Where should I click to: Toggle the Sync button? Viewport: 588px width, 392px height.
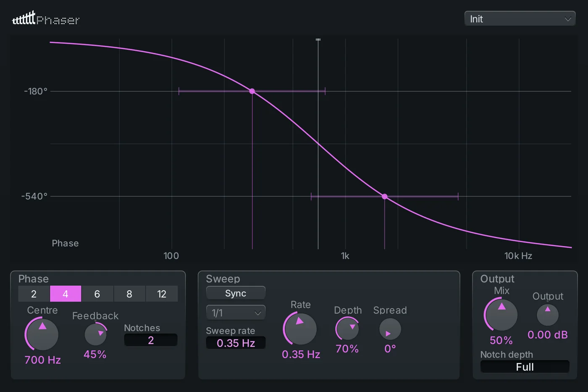point(236,293)
